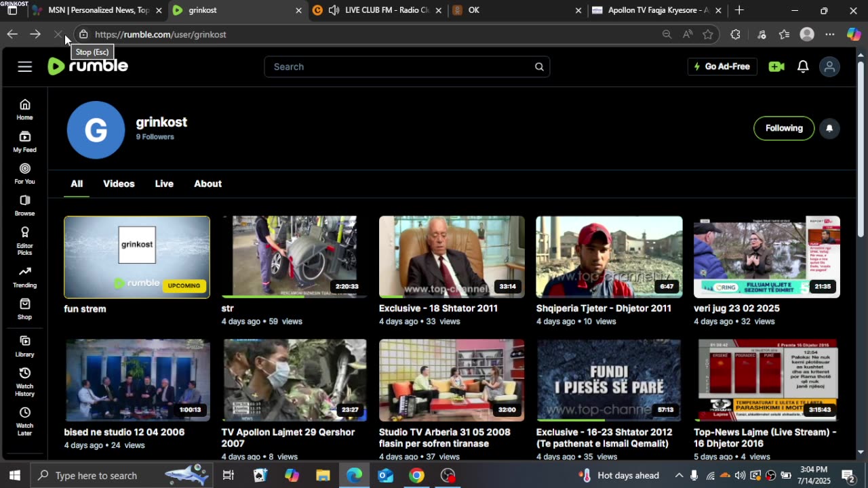Add page to favorites star
This screenshot has width=868, height=488.
tap(708, 34)
